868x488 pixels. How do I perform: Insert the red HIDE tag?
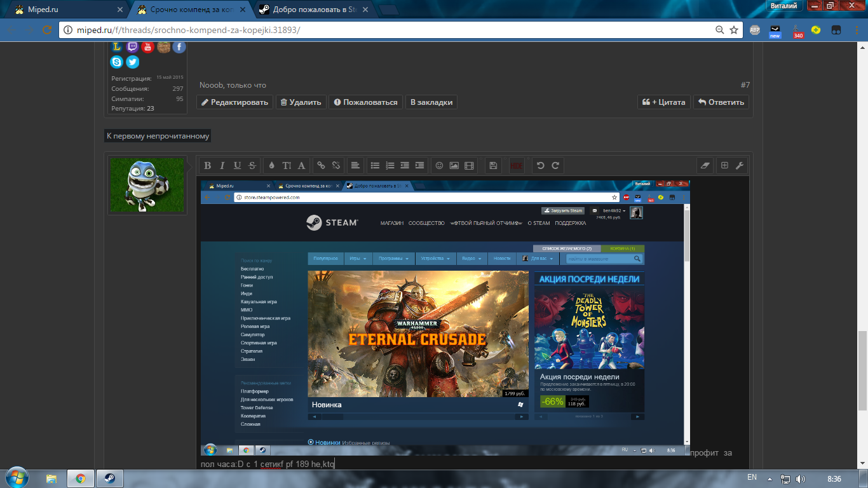coord(517,165)
